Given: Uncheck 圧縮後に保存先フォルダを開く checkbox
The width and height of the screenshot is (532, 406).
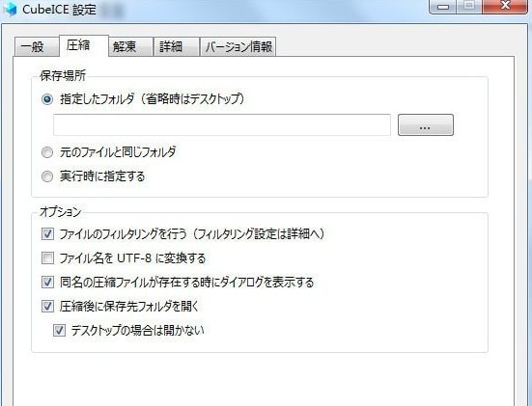Looking at the screenshot, I should click(47, 306).
